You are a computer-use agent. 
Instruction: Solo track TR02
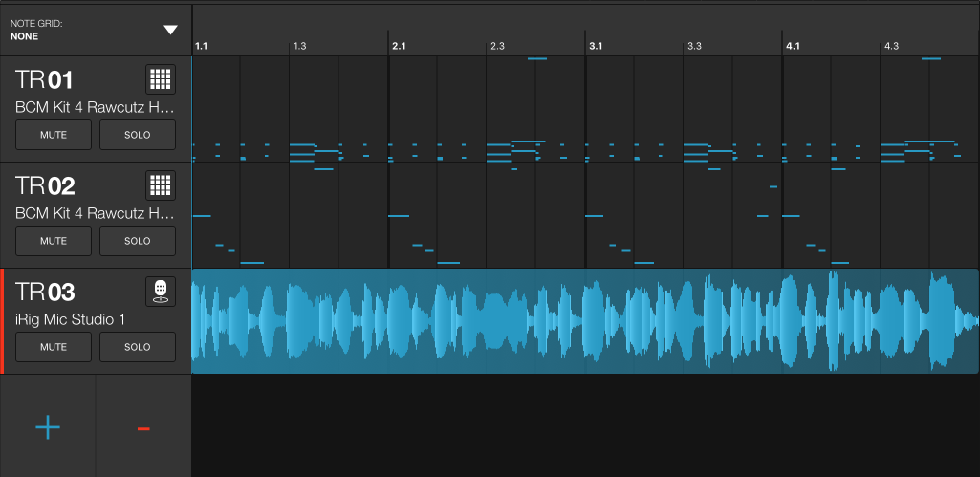point(138,241)
